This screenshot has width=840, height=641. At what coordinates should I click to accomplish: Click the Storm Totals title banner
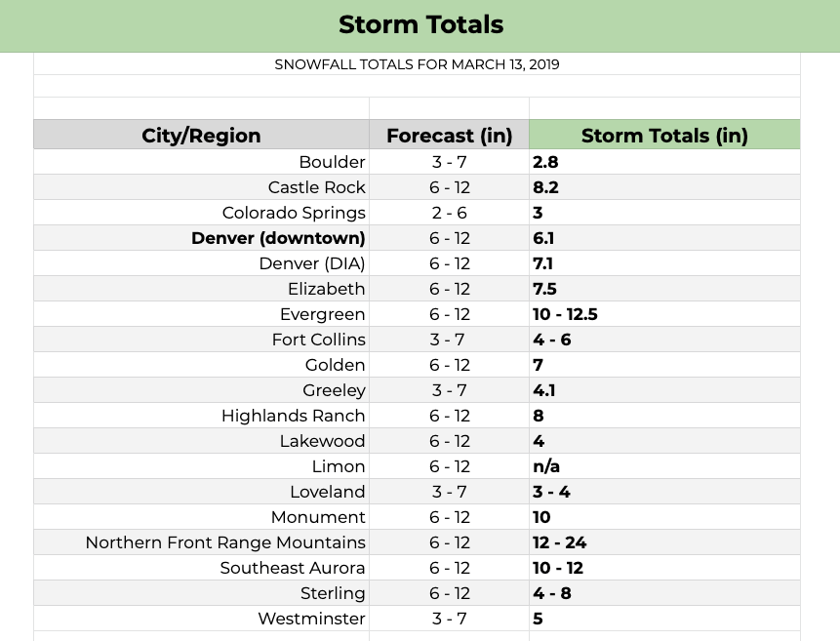point(420,25)
